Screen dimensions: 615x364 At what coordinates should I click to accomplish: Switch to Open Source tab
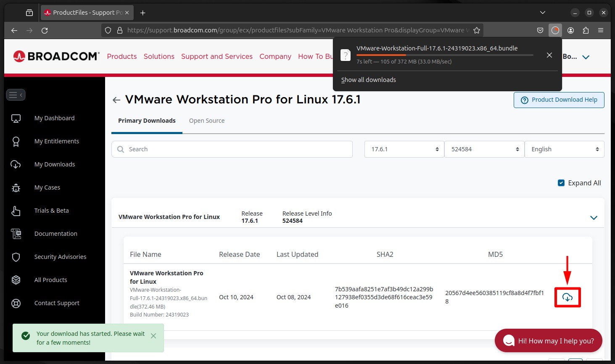(206, 121)
